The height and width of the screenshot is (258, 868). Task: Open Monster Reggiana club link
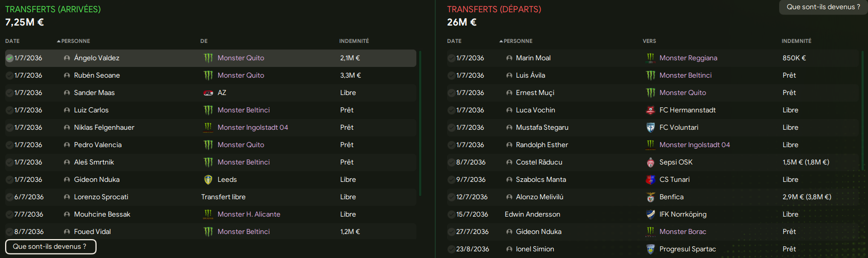[x=688, y=58]
